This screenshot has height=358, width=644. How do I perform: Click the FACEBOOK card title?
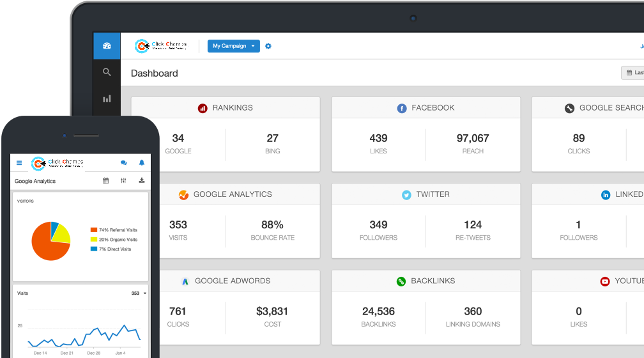click(433, 107)
